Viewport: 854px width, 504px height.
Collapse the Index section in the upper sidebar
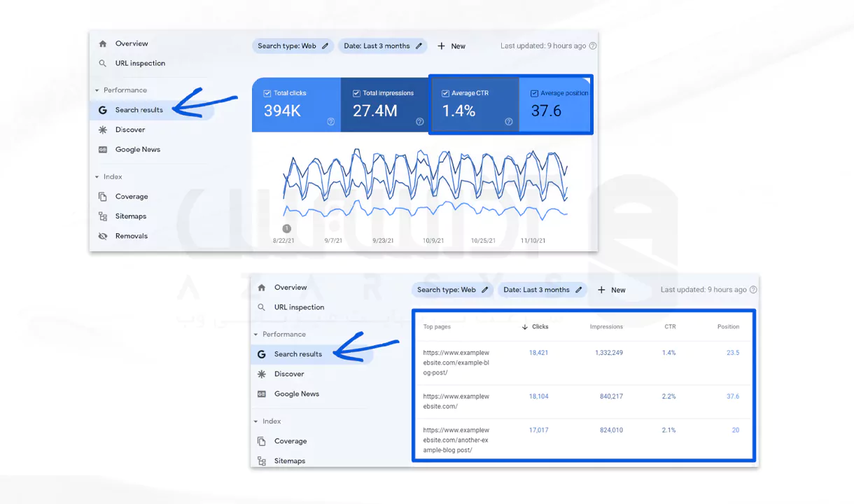click(97, 177)
